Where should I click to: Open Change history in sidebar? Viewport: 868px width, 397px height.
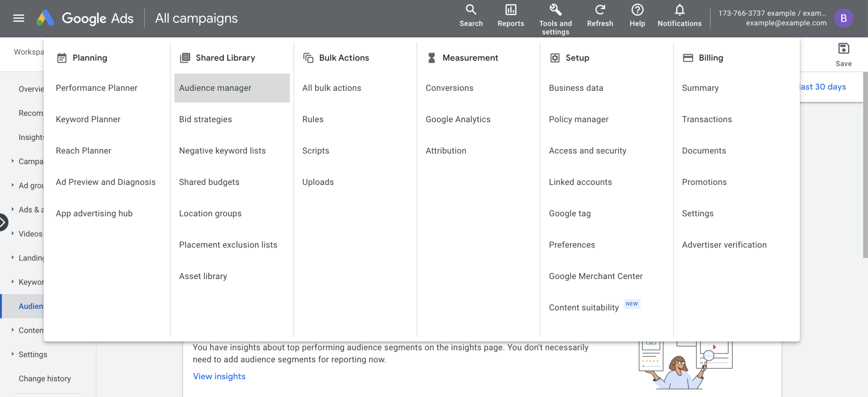pos(45,378)
